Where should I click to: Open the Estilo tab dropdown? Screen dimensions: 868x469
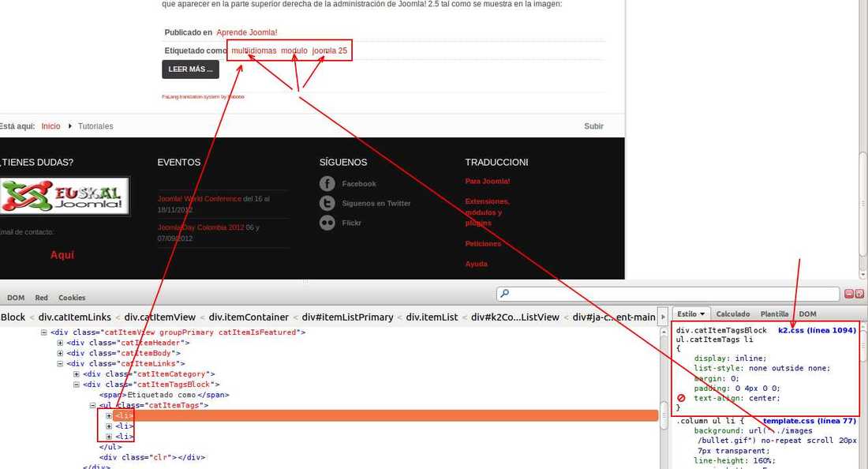(702, 314)
